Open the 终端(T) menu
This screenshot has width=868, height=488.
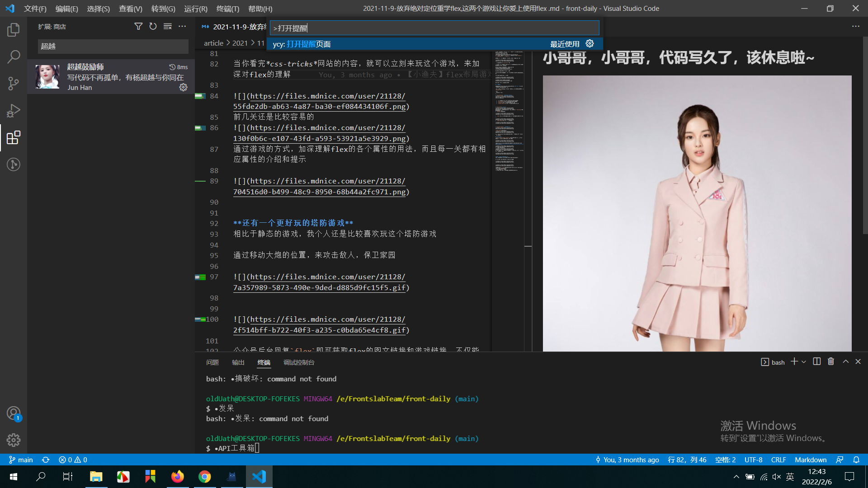click(227, 9)
